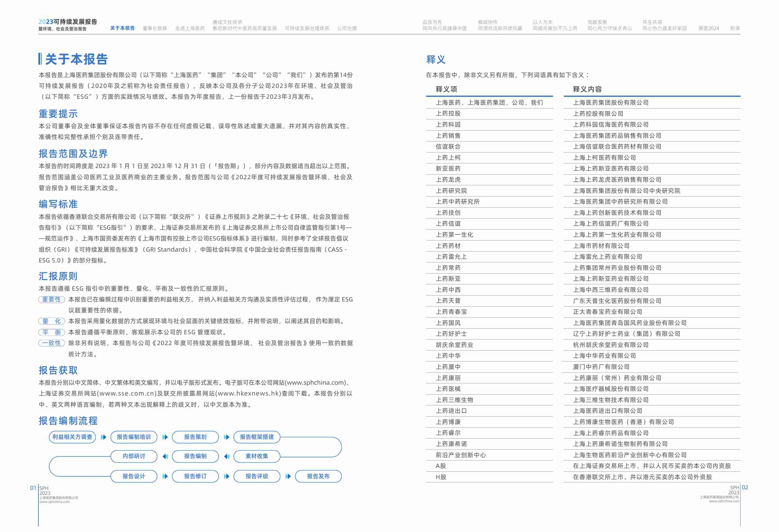The image size is (779, 532).
Task: Click the 释义项 column header
Action: tap(446, 89)
